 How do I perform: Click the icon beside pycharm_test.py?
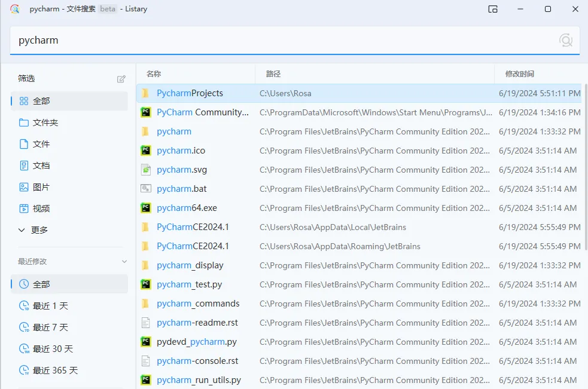(x=145, y=284)
